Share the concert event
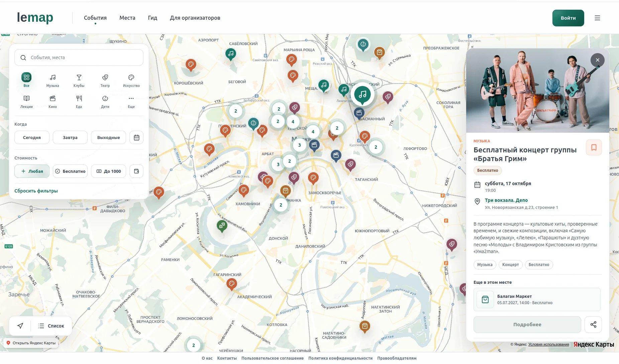Viewport: 619px width, 364px height. 593,325
